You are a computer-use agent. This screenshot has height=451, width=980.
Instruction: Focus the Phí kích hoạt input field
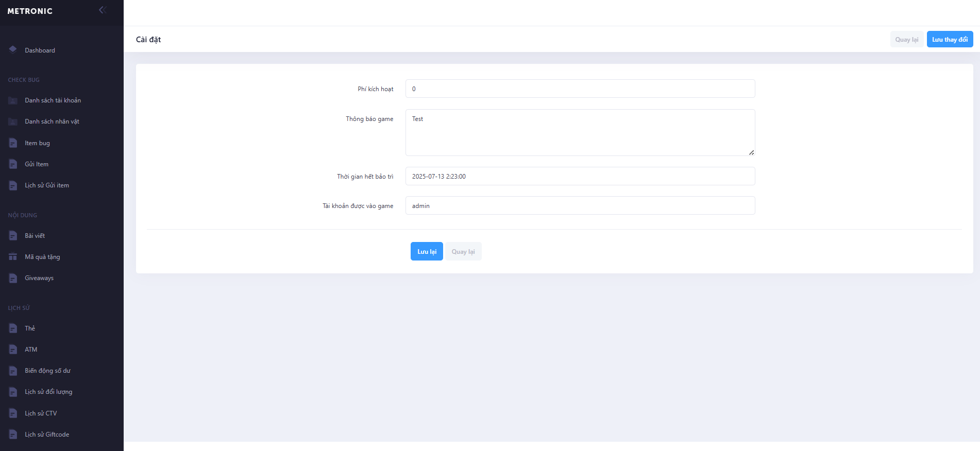580,89
